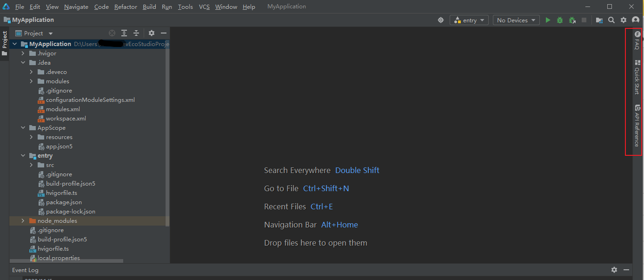The image size is (644, 280).
Task: Select opened file locator icon in Project panel
Action: pyautogui.click(x=112, y=33)
